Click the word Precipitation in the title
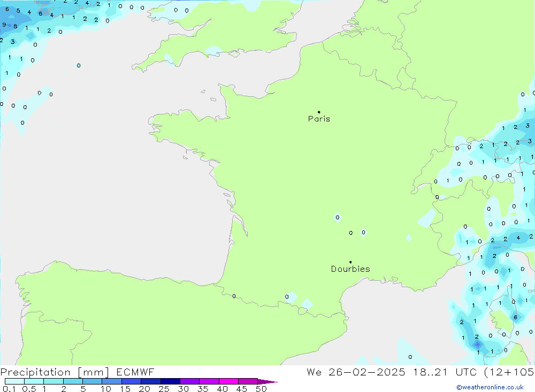 pos(35,372)
